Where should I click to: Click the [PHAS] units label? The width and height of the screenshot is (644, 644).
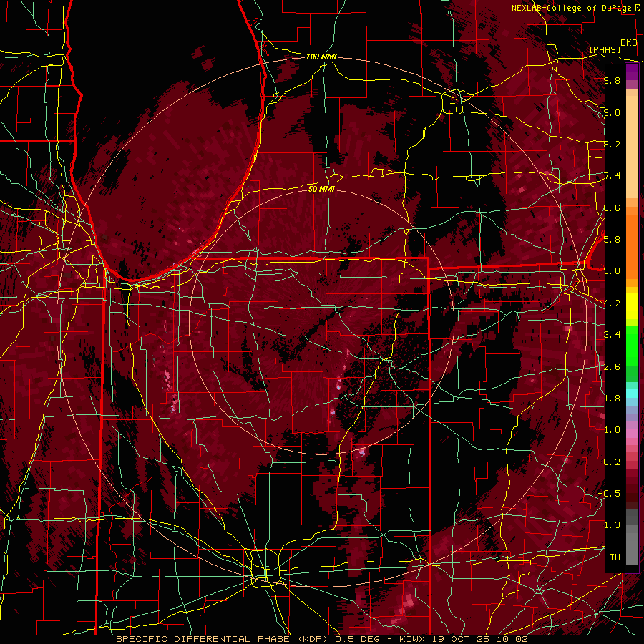[x=605, y=49]
